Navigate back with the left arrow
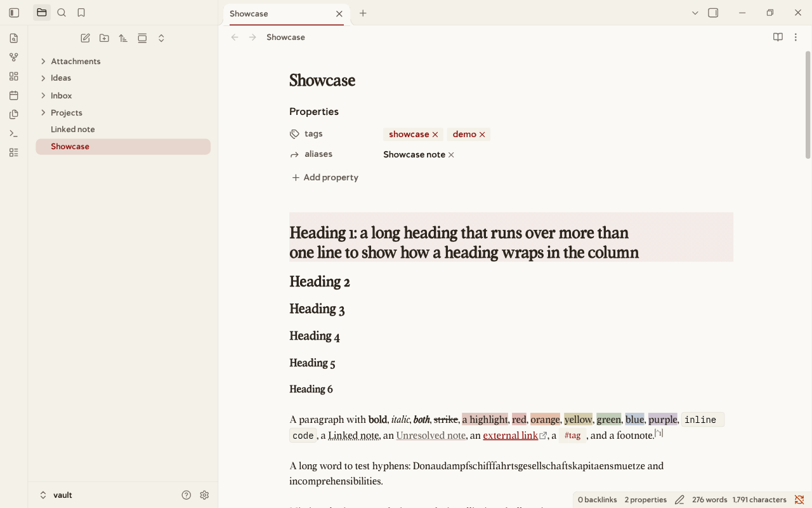This screenshot has width=812, height=508. [x=235, y=37]
